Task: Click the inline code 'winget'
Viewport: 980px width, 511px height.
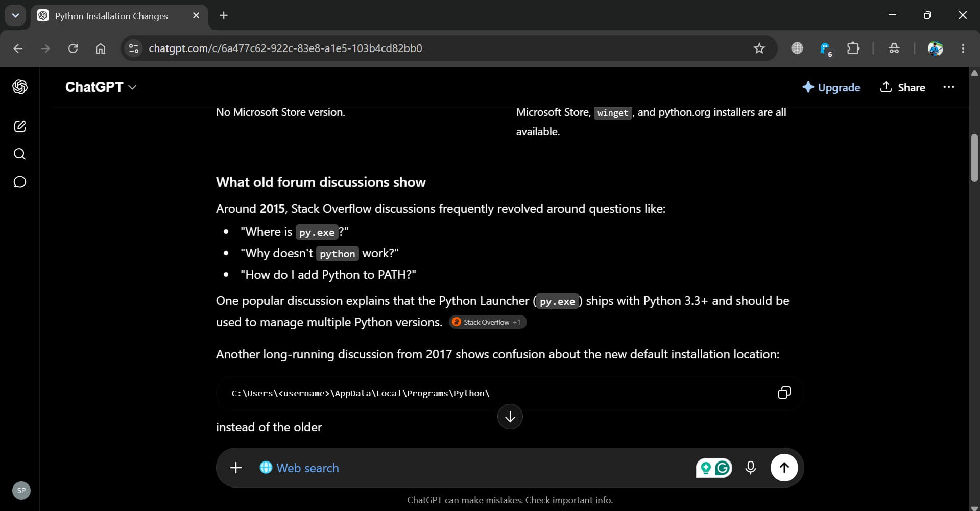Action: 612,113
